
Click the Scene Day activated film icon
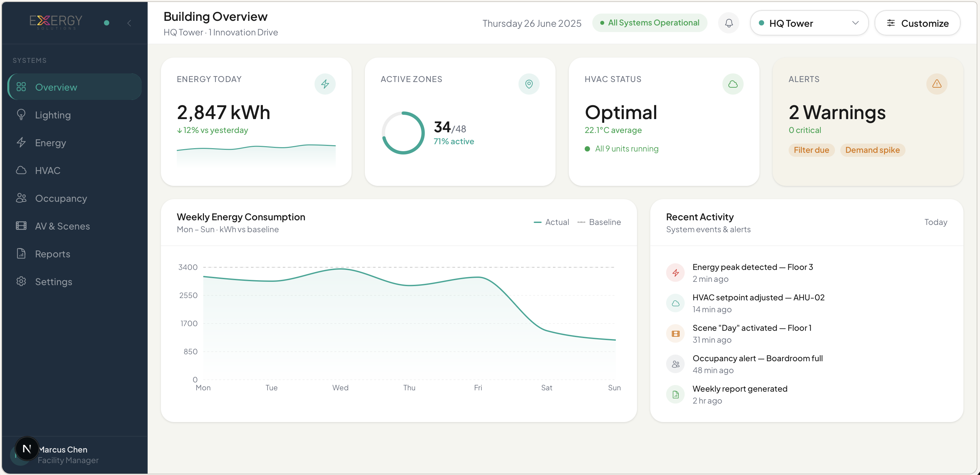[675, 334]
